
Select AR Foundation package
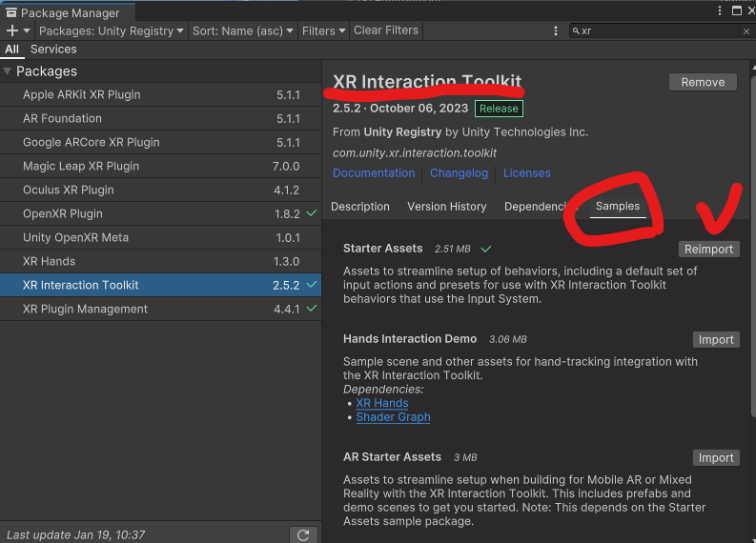[x=160, y=118]
